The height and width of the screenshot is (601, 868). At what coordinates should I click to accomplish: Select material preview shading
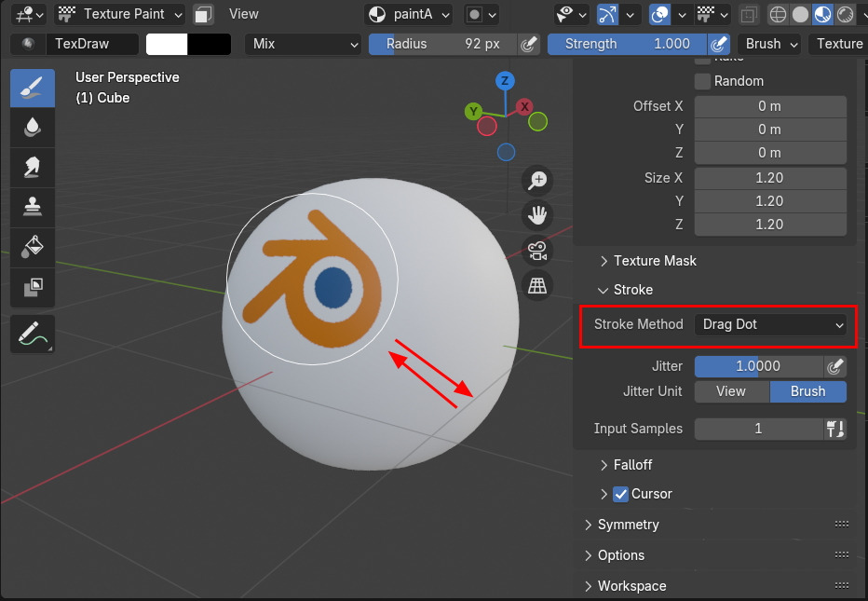point(822,14)
